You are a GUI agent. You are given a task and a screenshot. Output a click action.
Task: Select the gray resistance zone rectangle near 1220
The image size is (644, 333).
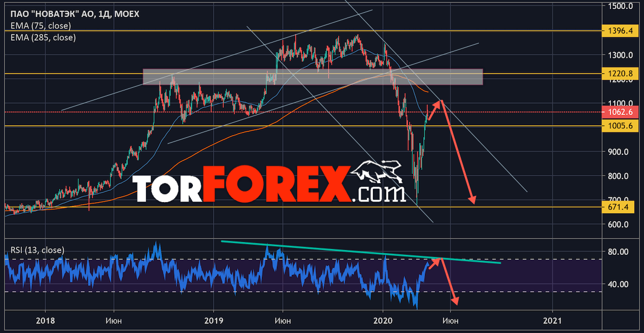[x=313, y=77]
